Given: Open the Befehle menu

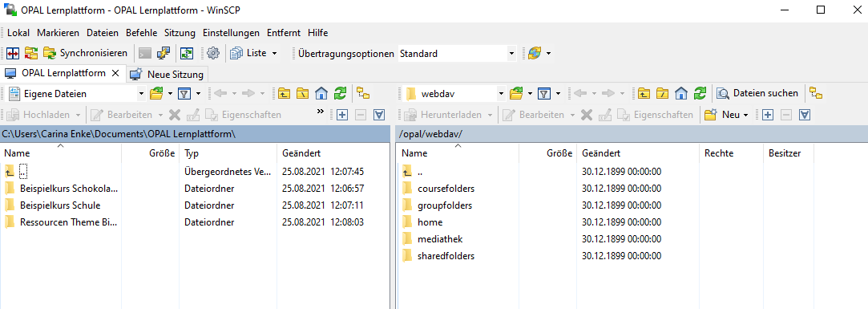Looking at the screenshot, I should click(142, 33).
